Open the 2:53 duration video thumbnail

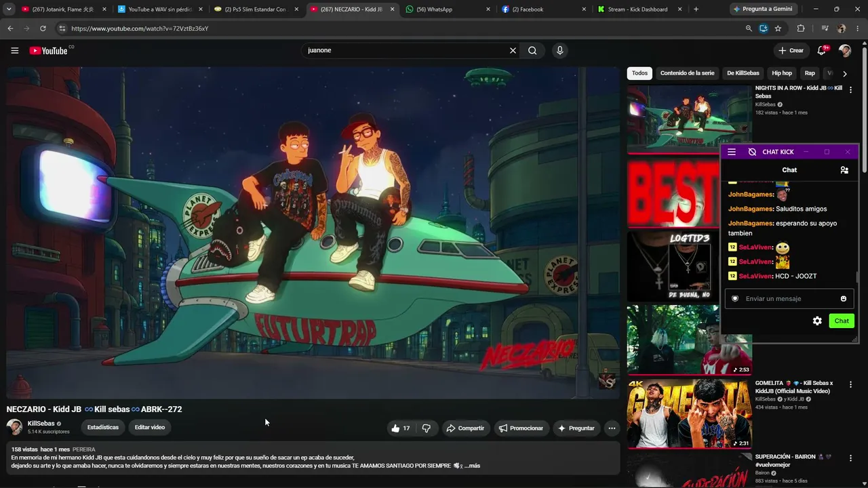(x=689, y=340)
